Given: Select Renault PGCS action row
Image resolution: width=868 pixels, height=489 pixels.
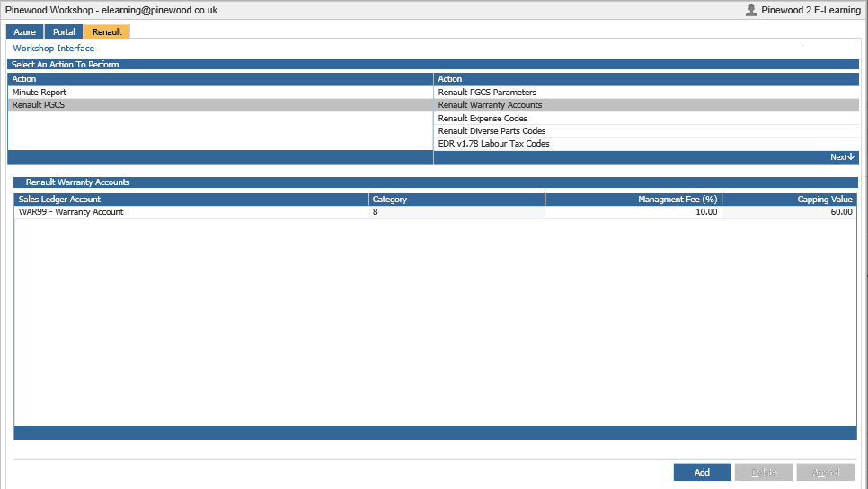Looking at the screenshot, I should pyautogui.click(x=220, y=104).
